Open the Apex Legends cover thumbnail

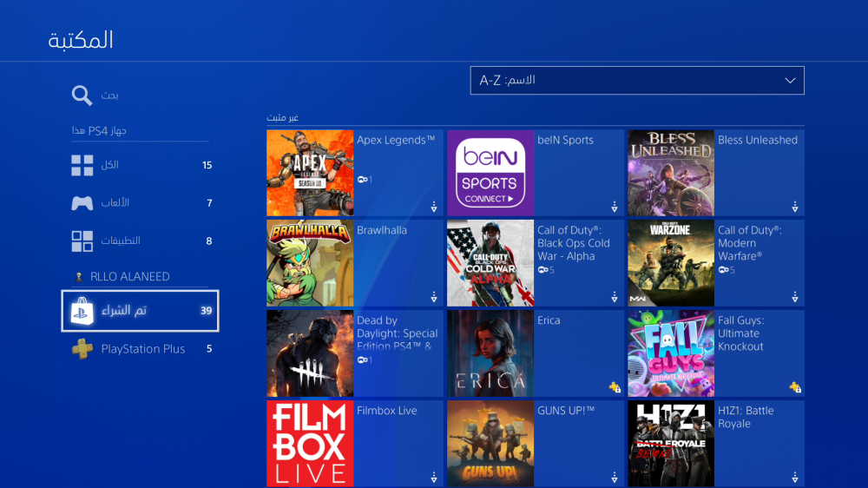pyautogui.click(x=310, y=173)
